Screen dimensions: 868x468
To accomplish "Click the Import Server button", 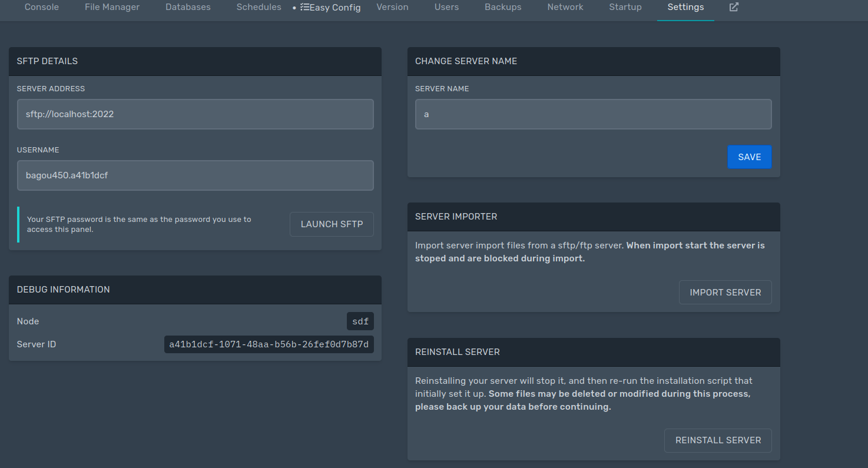I will pyautogui.click(x=725, y=293).
